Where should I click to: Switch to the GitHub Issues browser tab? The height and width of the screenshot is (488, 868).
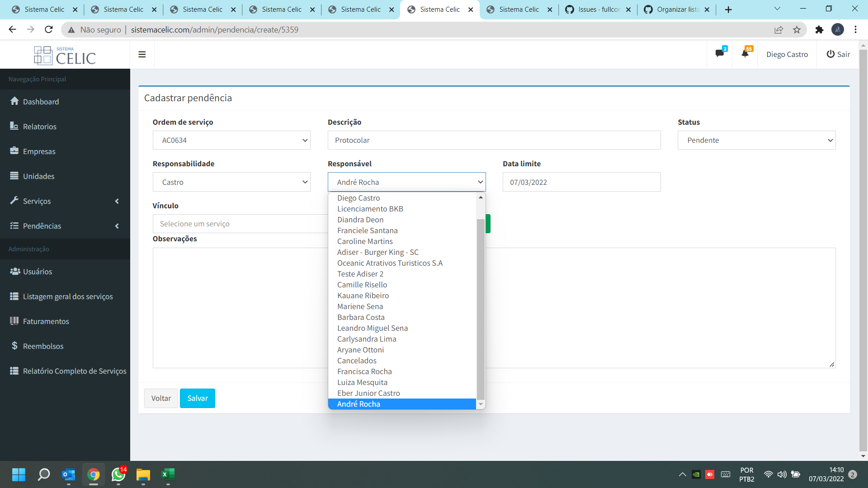click(596, 9)
